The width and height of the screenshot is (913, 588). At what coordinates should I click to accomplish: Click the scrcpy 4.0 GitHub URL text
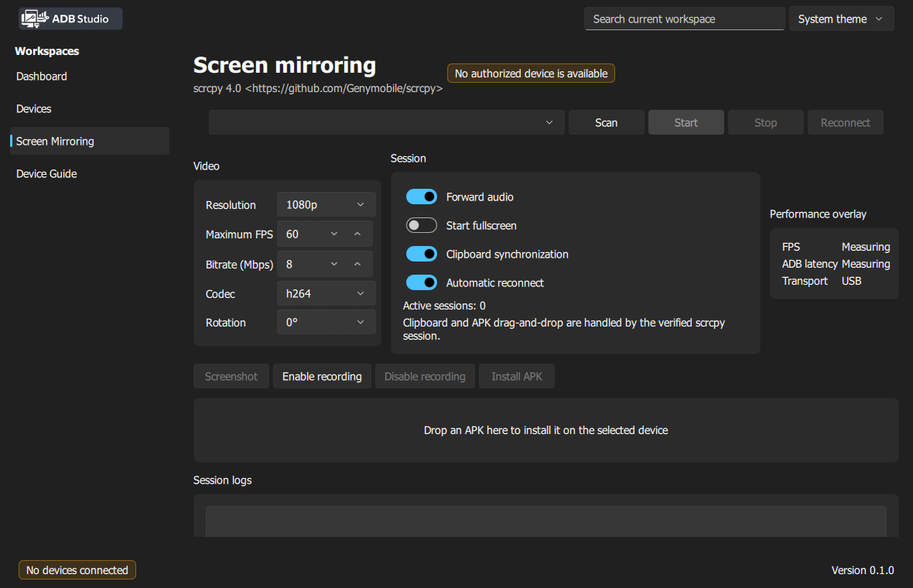coord(318,88)
